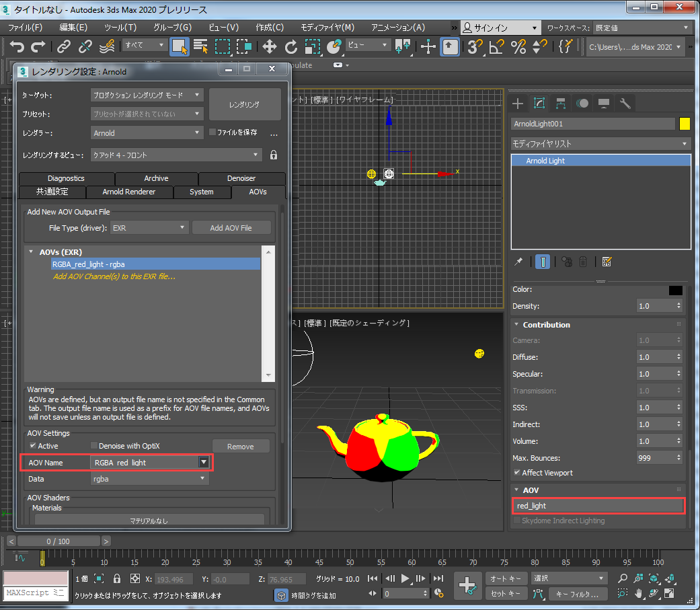Open the Hierarchy panel icon

click(x=561, y=104)
